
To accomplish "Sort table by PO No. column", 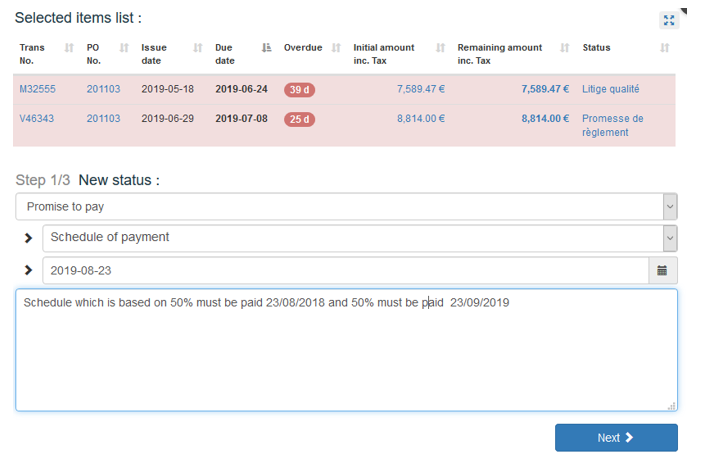I will coord(124,48).
